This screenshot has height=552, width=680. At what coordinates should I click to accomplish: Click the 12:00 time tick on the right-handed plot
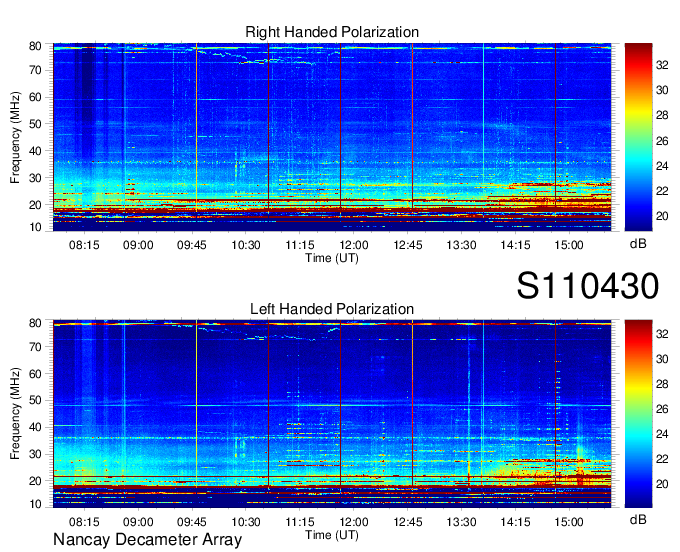[x=354, y=245]
